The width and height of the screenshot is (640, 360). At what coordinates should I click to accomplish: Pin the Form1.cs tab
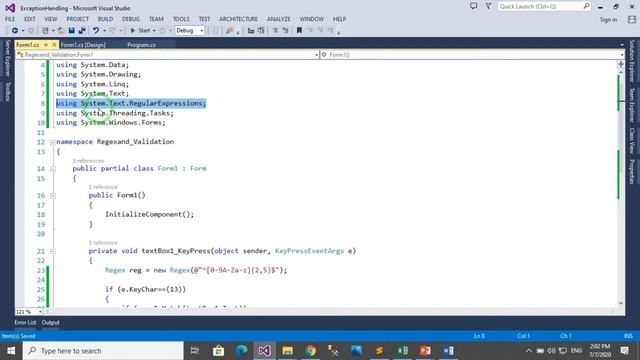(46, 44)
